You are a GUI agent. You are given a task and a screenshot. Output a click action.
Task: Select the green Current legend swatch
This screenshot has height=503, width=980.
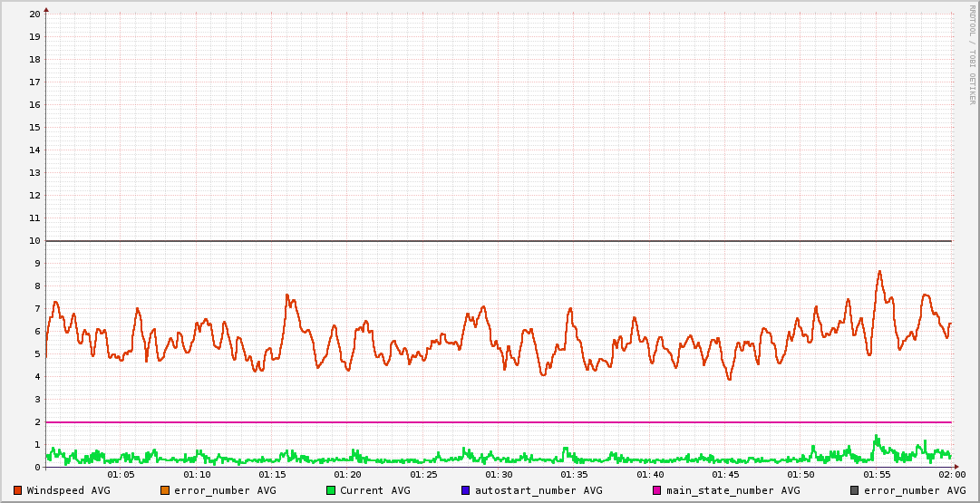coord(331,490)
